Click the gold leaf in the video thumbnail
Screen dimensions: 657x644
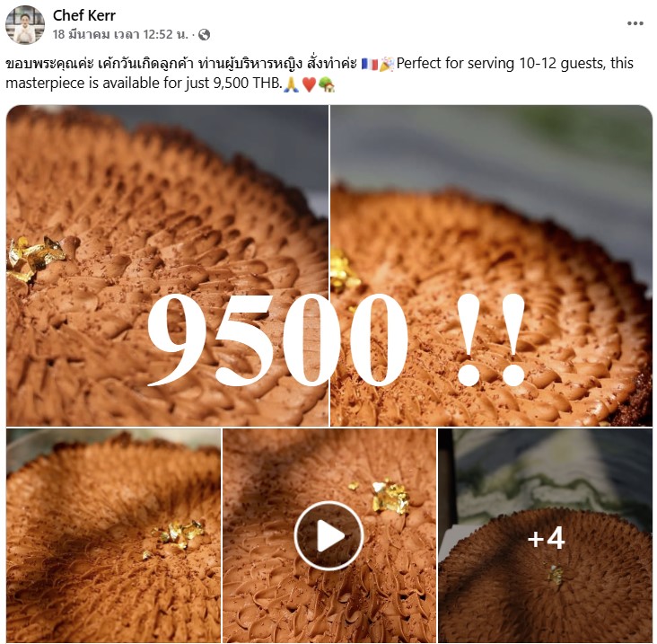tap(389, 498)
